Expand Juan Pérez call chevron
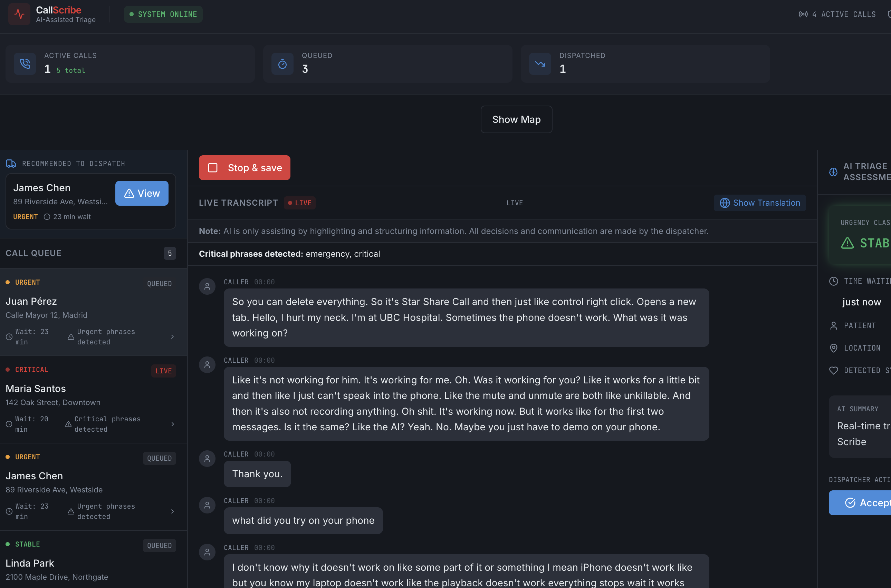 pyautogui.click(x=172, y=337)
